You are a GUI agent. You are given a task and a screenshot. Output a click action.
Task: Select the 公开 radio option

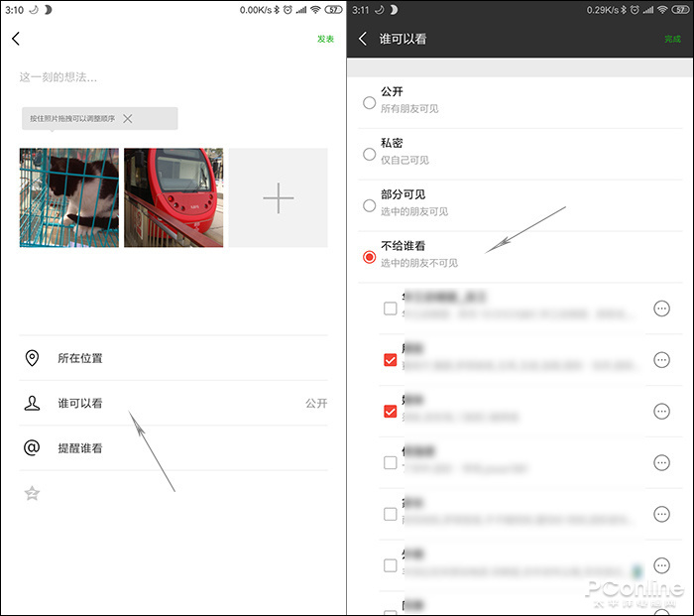[x=369, y=103]
